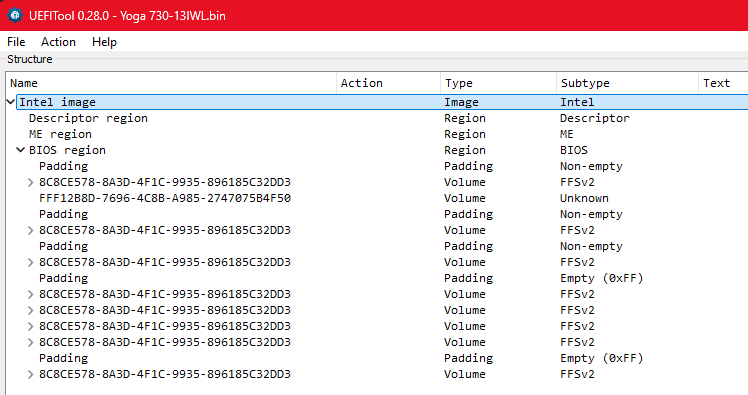Viewport: 748px width, 395px height.
Task: Select the FFF12B8D-7696-4C8B-A985-2747075B4F50 volume
Action: 165,198
